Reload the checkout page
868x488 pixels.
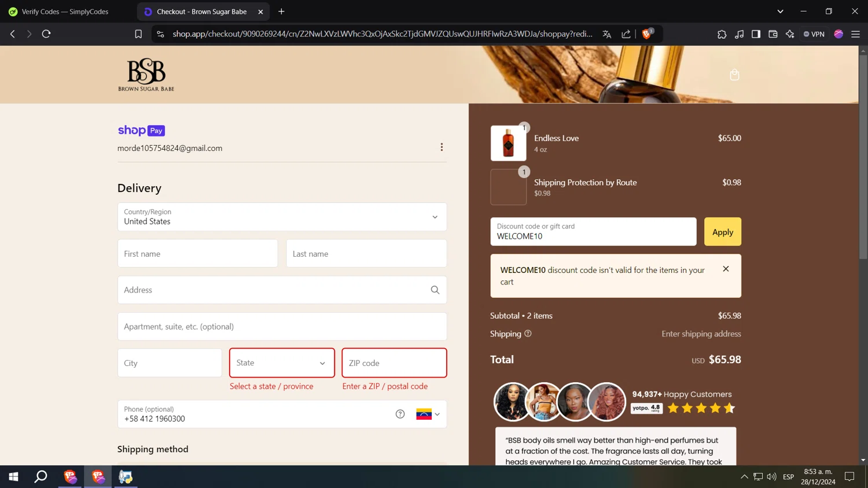click(46, 34)
